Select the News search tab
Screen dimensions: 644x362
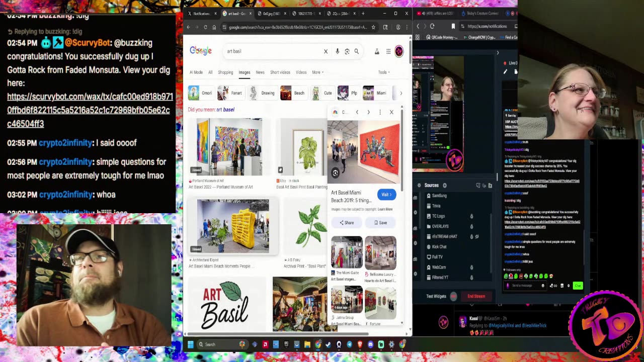pos(260,72)
